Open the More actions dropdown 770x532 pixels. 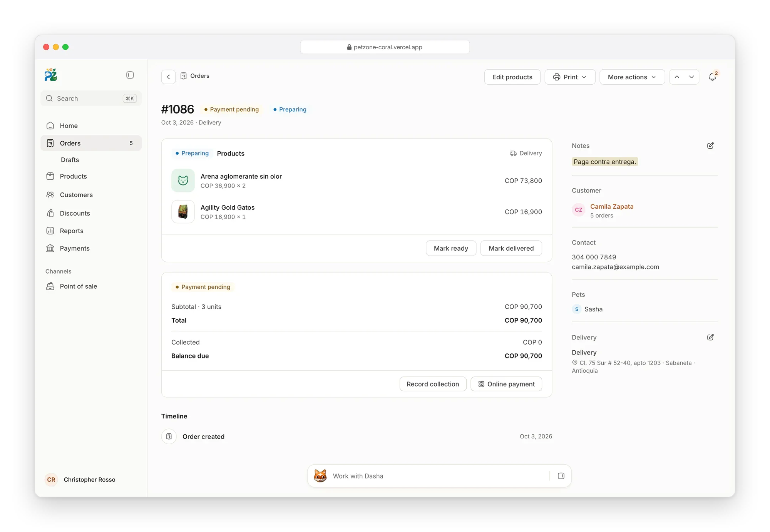632,77
